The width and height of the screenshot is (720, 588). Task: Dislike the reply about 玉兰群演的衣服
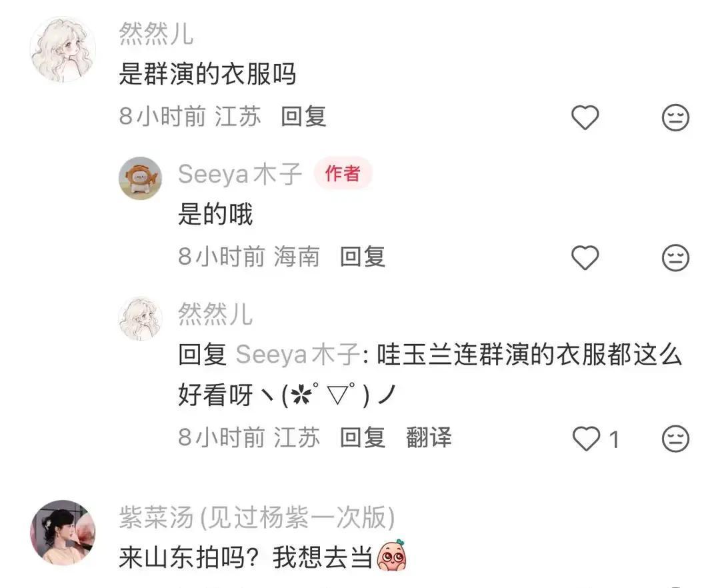(x=675, y=439)
